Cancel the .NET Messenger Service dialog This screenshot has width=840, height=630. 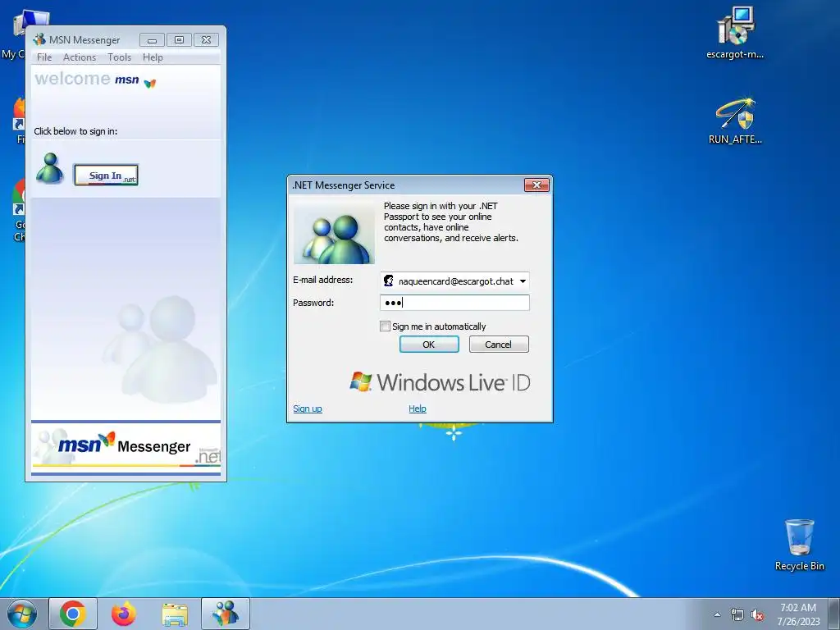(x=499, y=345)
